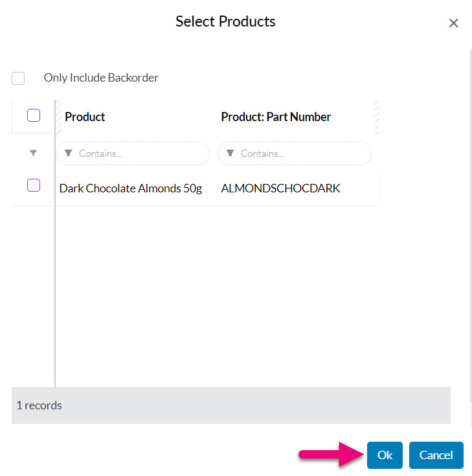472x476 pixels.
Task: Select the Dark Chocolate Almonds 50g product name
Action: (x=131, y=188)
